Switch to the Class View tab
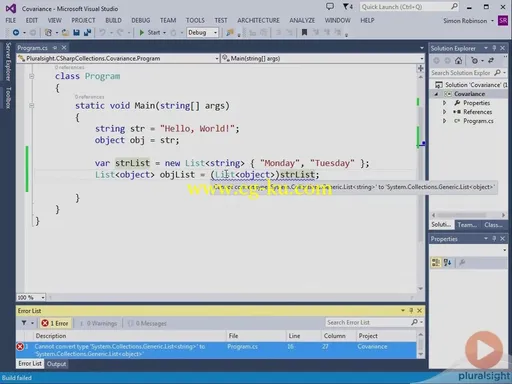This screenshot has width=512, height=384. (493, 225)
